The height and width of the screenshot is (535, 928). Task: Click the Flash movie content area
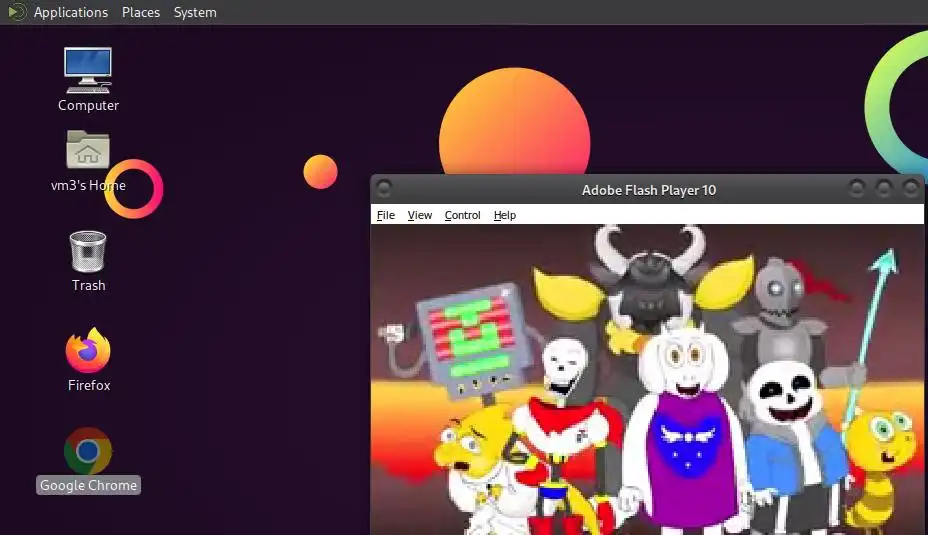coord(647,379)
